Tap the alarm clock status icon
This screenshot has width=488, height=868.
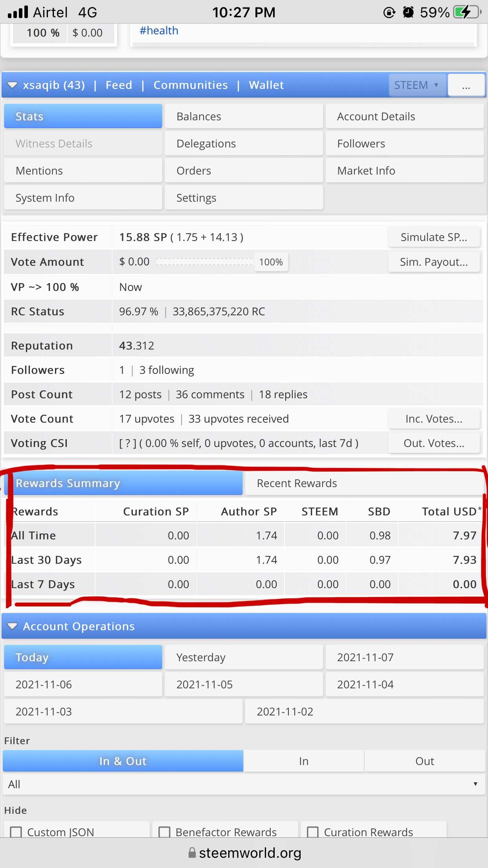coord(409,12)
